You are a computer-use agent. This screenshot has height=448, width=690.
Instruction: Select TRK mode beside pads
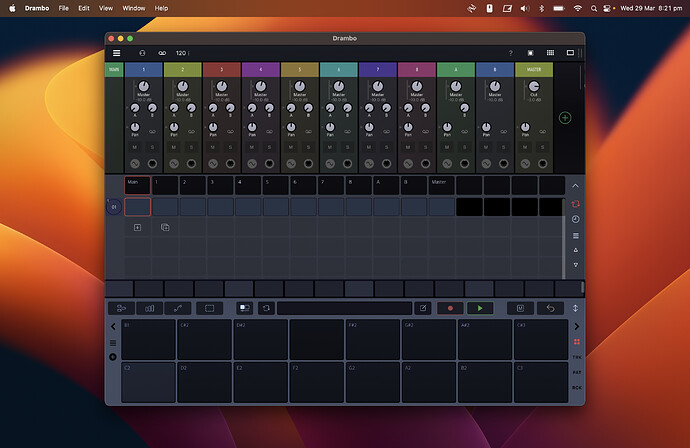tap(576, 357)
